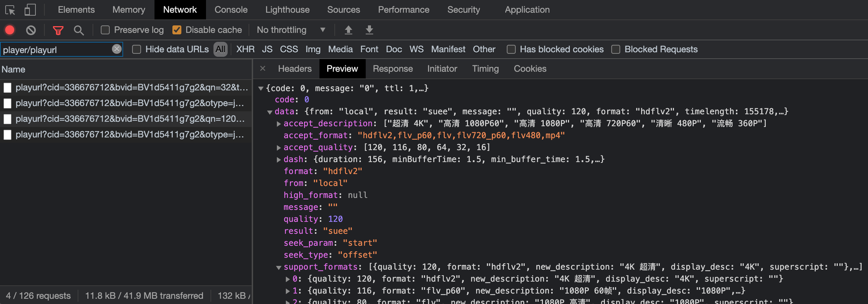Select the first playurl otype=j request
Viewport: 868px width, 304px height.
click(126, 103)
